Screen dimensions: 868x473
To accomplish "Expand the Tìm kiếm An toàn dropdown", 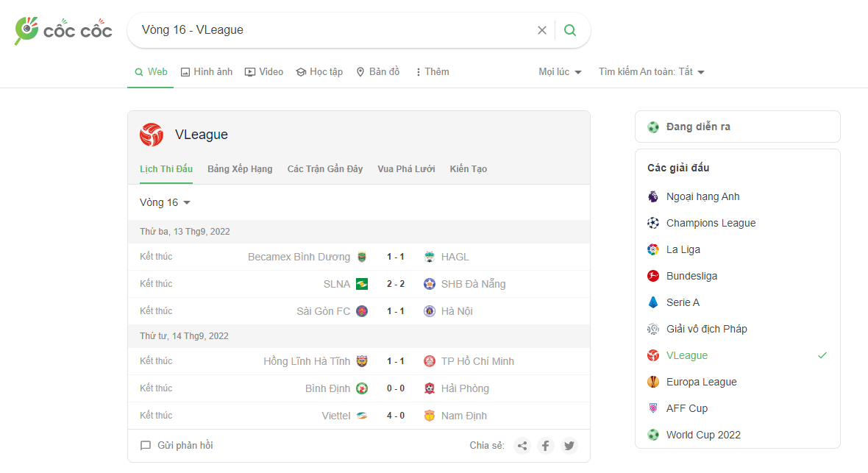I will click(x=652, y=72).
